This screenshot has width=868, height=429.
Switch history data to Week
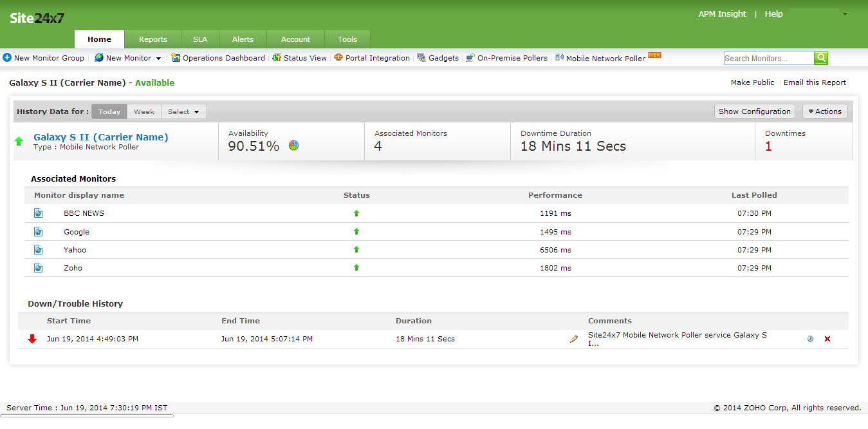click(144, 111)
